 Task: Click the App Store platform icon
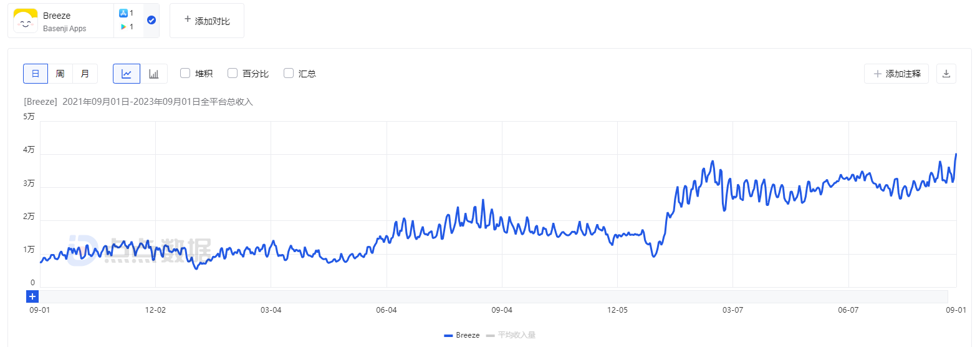pyautogui.click(x=123, y=13)
